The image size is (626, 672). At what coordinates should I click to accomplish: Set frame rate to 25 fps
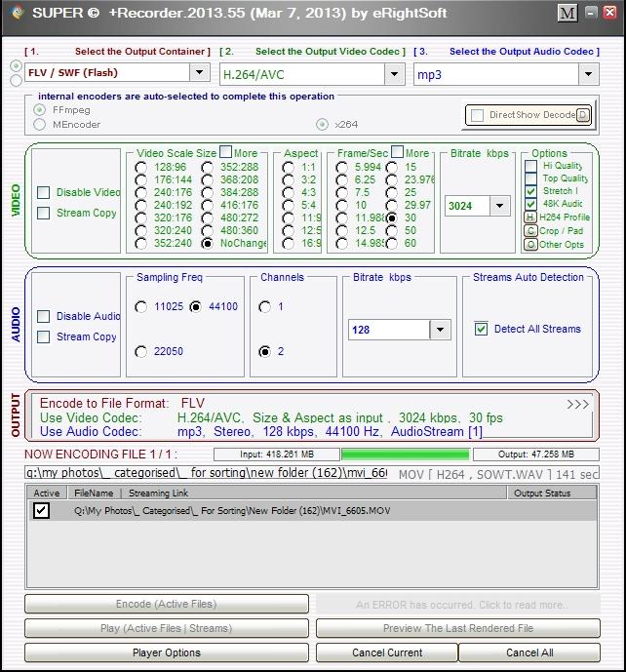click(x=391, y=192)
